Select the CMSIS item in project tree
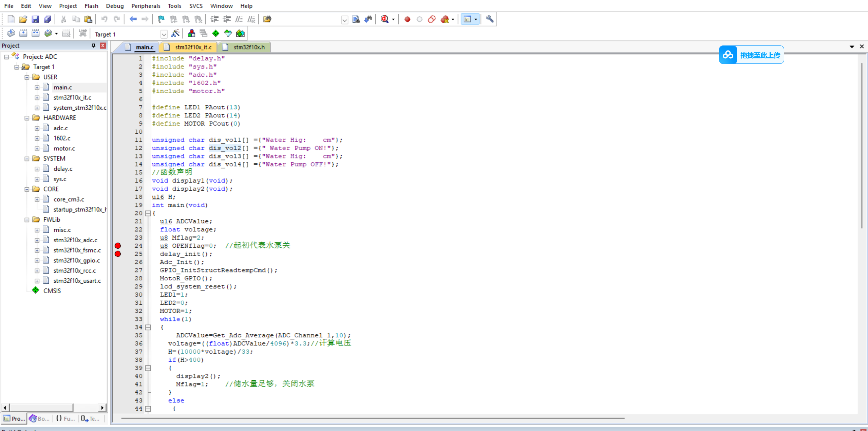The width and height of the screenshot is (868, 431). [x=52, y=291]
